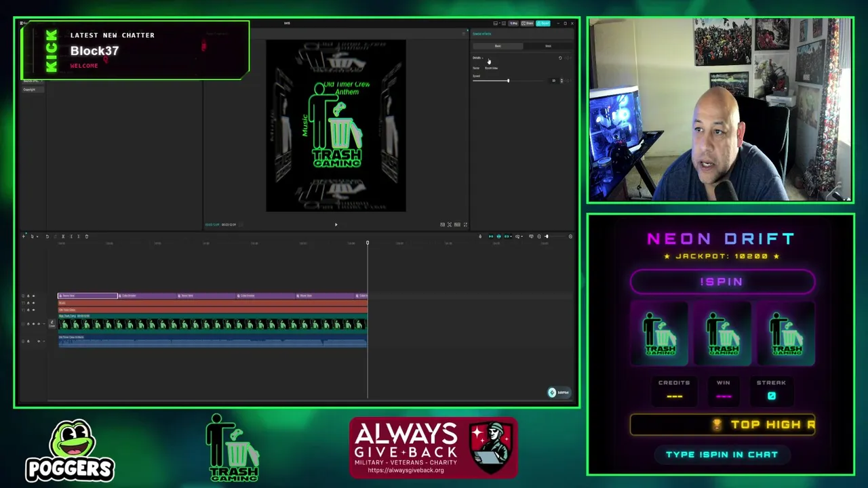Viewport: 868px width, 488px height.
Task: Zoom out the timeline with minus icon
Action: (539, 237)
